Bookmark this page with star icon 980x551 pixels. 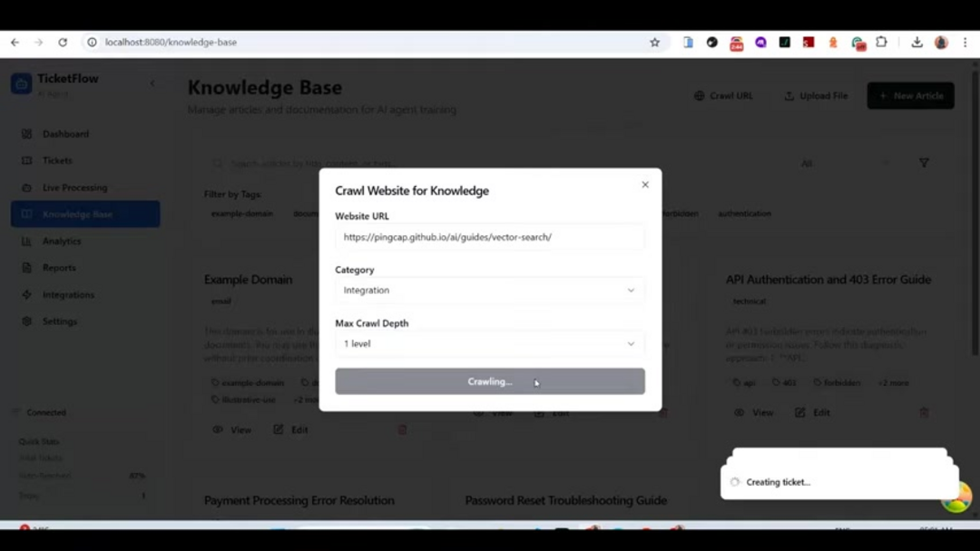tap(654, 43)
